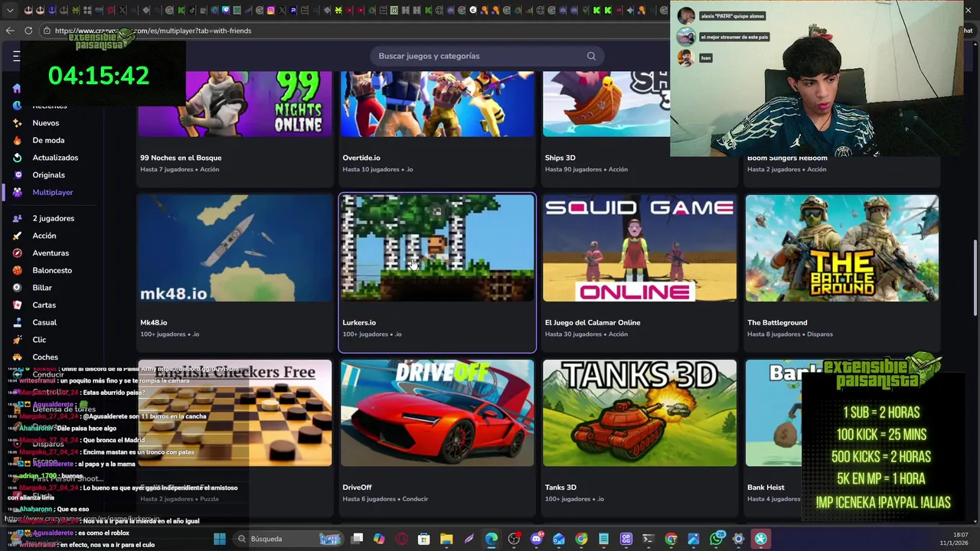980x551 pixels.
Task: Open the checkers game thumbnail
Action: pyautogui.click(x=235, y=412)
